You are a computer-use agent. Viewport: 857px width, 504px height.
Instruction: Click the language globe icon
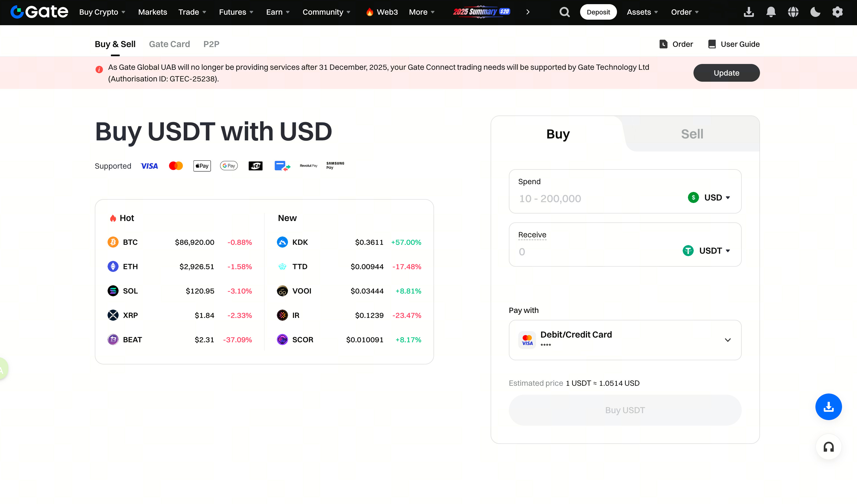tap(793, 12)
